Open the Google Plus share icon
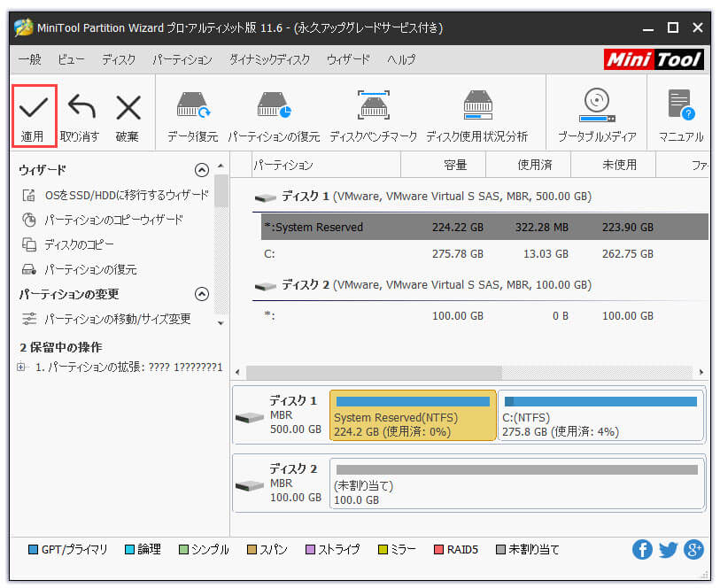The width and height of the screenshot is (720, 588). (x=693, y=549)
